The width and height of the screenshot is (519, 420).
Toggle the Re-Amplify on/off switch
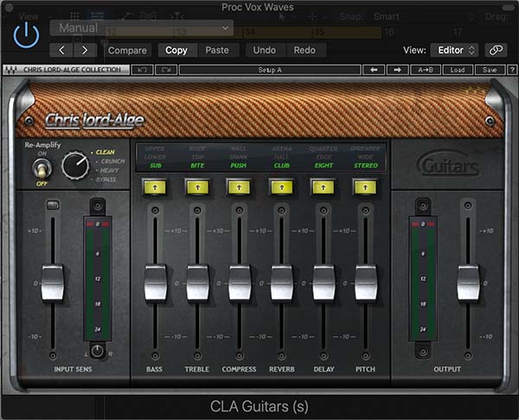pyautogui.click(x=42, y=169)
